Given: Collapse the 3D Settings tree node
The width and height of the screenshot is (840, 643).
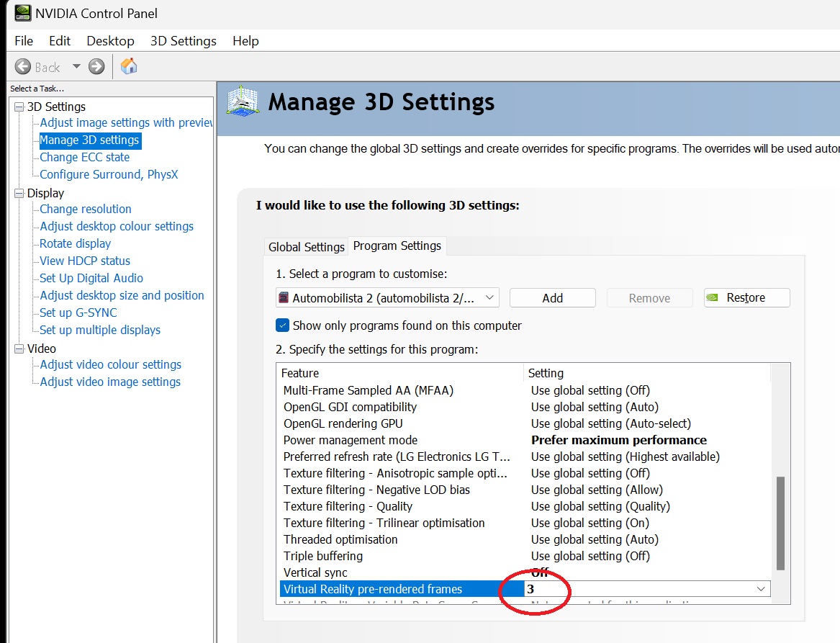Looking at the screenshot, I should tap(19, 107).
